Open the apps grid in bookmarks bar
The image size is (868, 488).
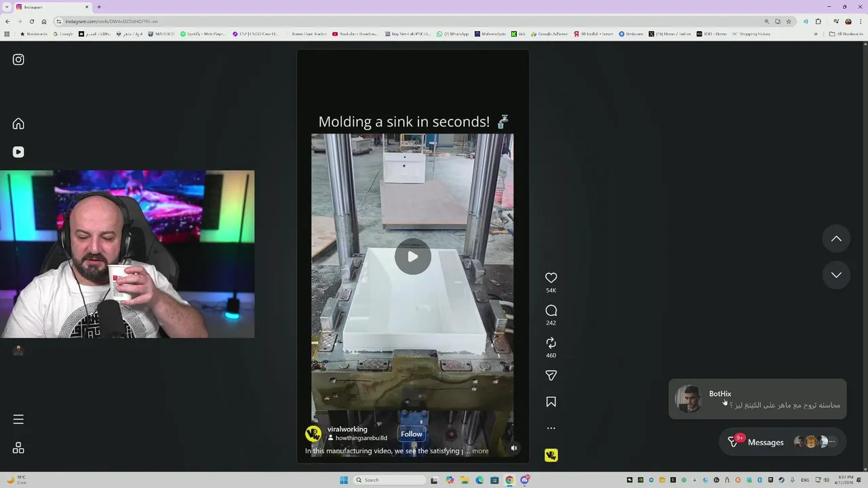(x=7, y=34)
